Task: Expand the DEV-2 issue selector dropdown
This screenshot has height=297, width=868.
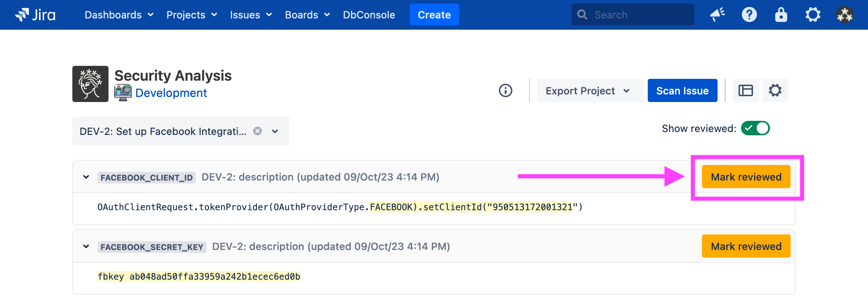Action: pyautogui.click(x=275, y=131)
